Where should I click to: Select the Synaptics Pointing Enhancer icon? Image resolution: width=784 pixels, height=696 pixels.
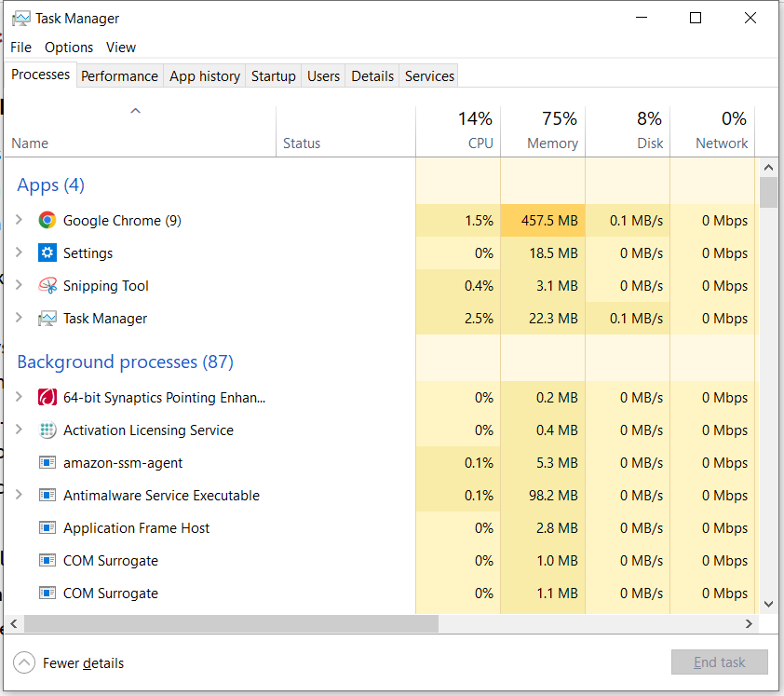[47, 398]
